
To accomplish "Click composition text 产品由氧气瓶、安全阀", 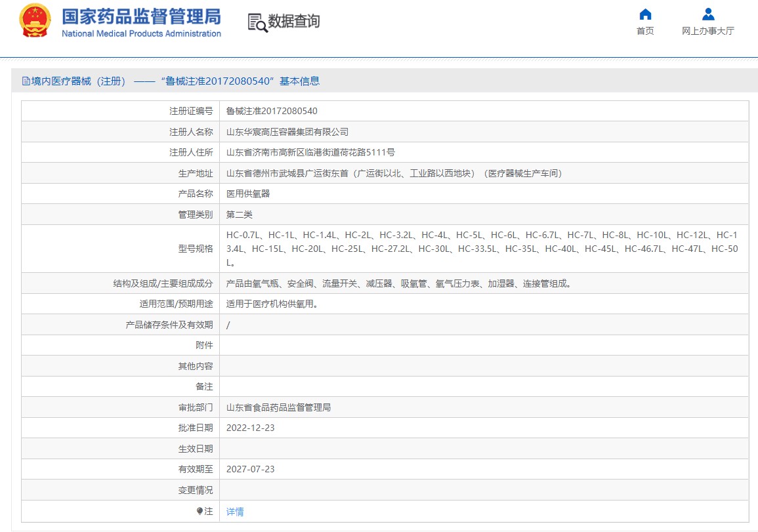I will tap(399, 283).
